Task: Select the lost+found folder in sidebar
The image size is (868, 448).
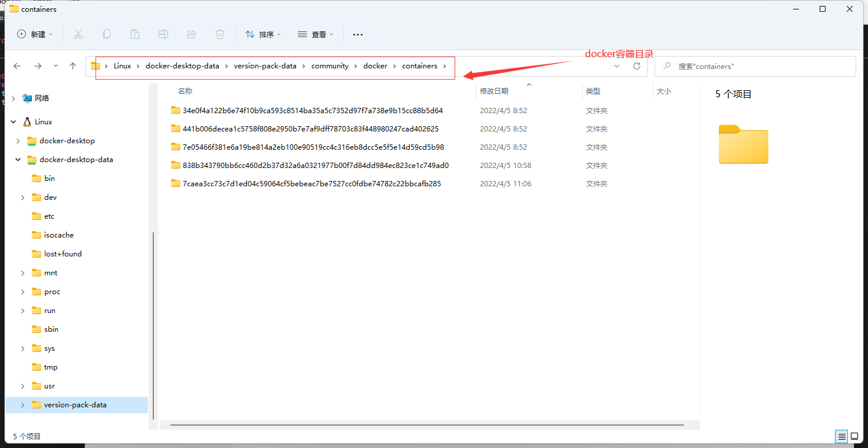Action: click(57, 254)
